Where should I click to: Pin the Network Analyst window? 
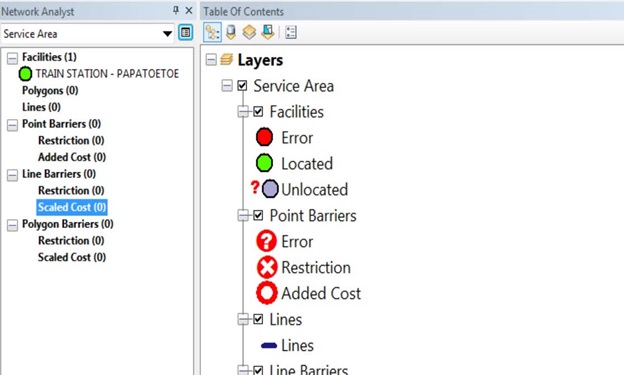click(176, 10)
